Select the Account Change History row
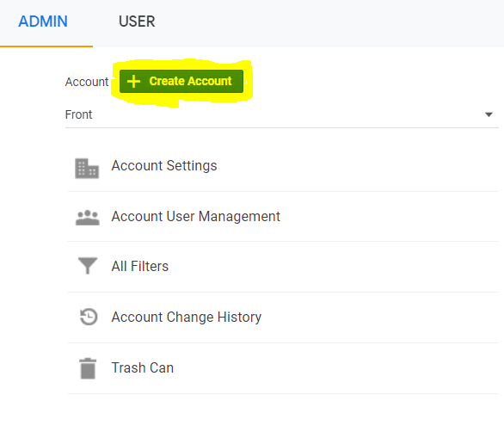This screenshot has width=504, height=438. (x=283, y=318)
